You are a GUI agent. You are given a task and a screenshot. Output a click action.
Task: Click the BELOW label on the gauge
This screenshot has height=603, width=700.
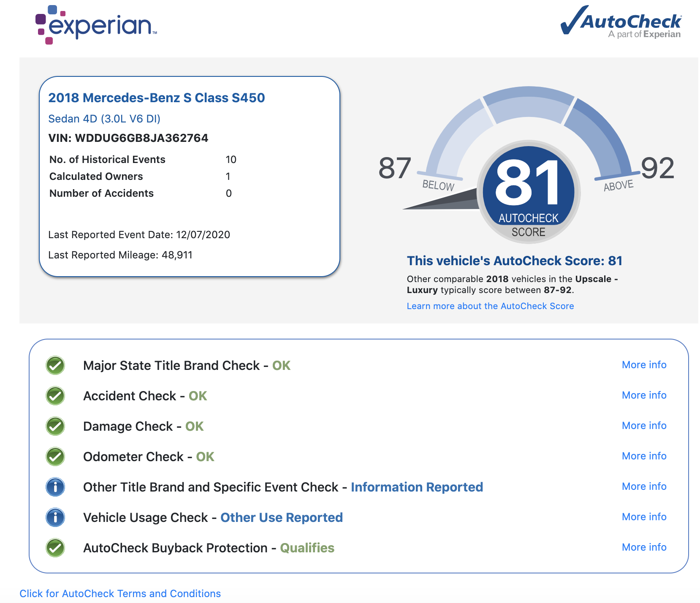[x=438, y=185]
